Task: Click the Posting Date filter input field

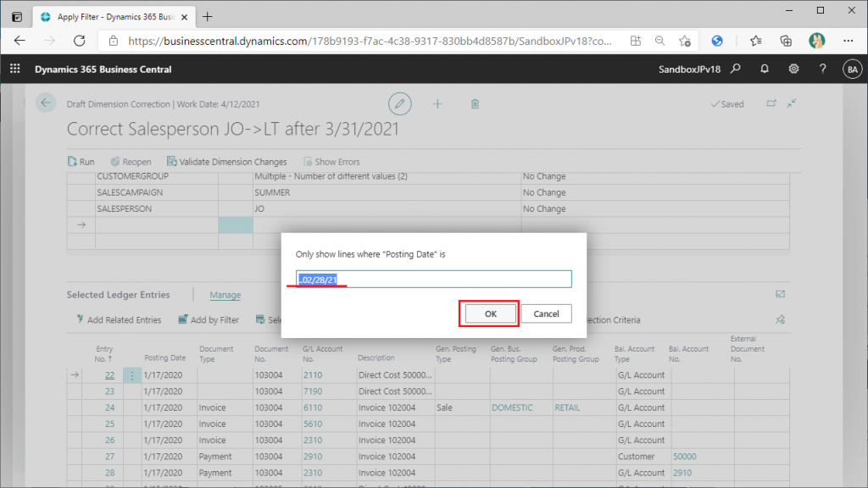Action: click(433, 280)
